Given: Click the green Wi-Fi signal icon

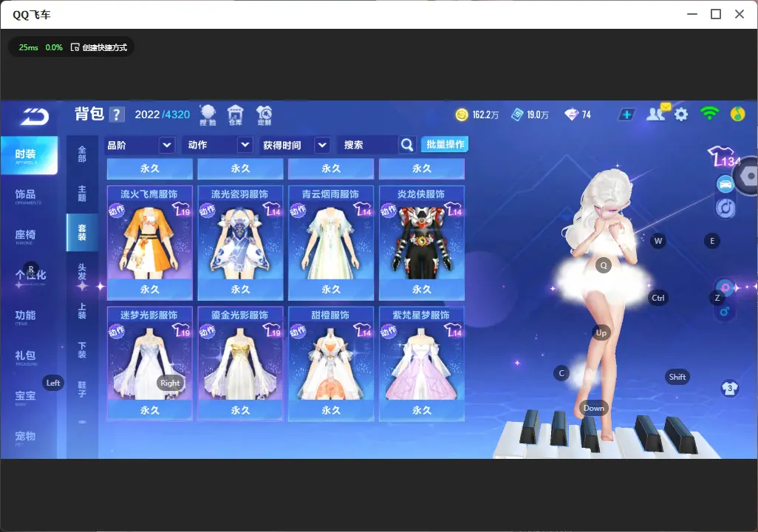Looking at the screenshot, I should pyautogui.click(x=709, y=114).
